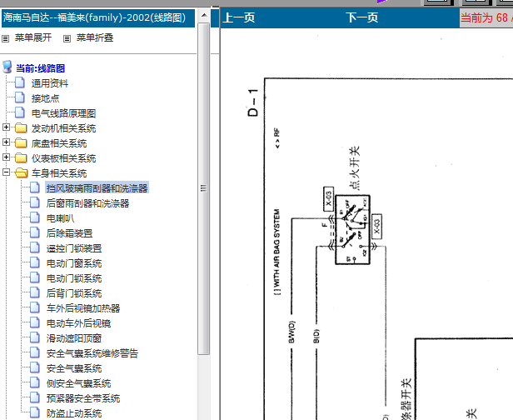This screenshot has width=513, height=420.
Task: Click the page icon beside 滑动遮阳顶窗
Action: [x=35, y=337]
